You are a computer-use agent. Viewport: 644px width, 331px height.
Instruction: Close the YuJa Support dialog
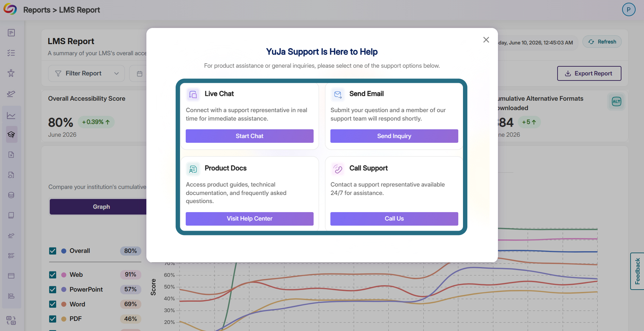pyautogui.click(x=486, y=40)
